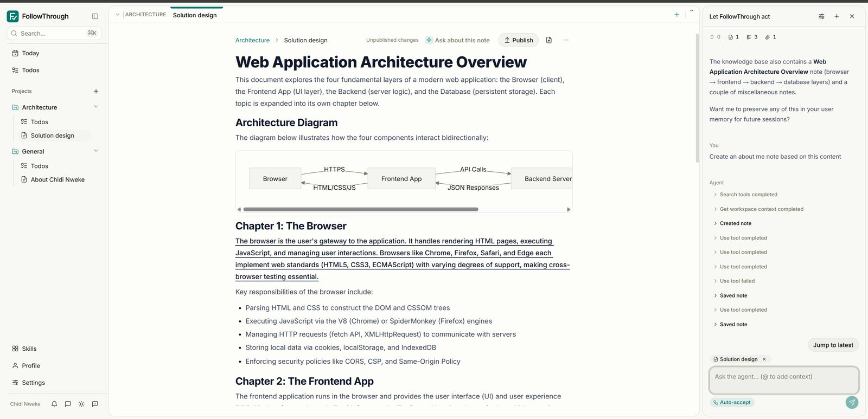Click the diagram scroll left arrow
This screenshot has width=868, height=419.
coord(239,209)
